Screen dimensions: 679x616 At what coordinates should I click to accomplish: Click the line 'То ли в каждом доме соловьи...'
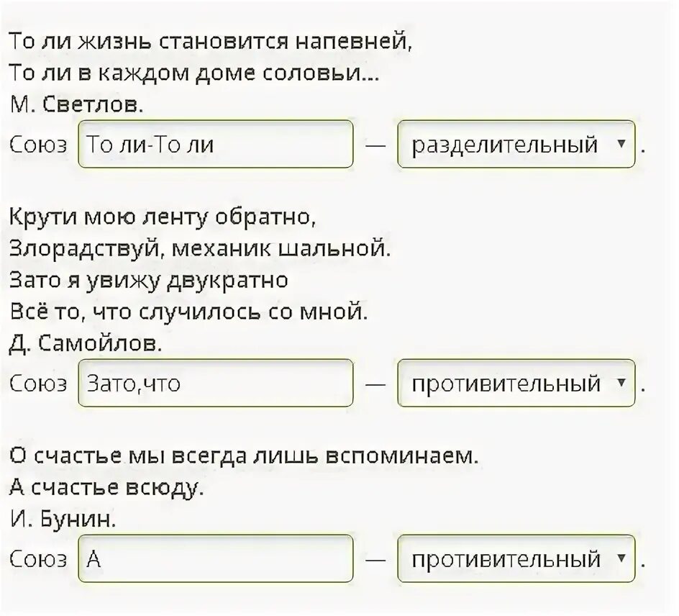point(194,73)
